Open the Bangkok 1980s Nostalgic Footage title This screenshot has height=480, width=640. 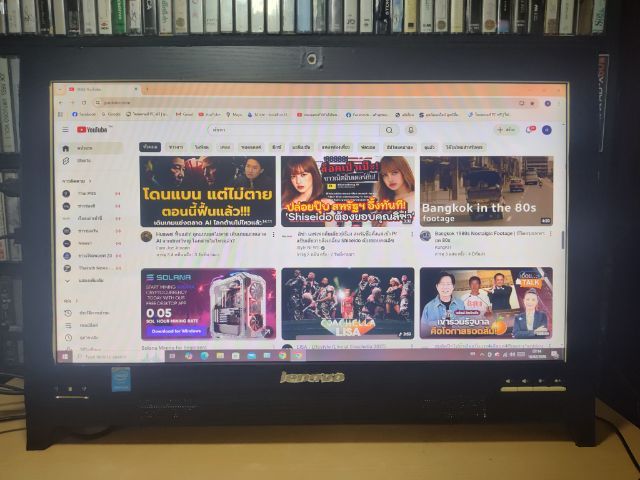click(489, 236)
